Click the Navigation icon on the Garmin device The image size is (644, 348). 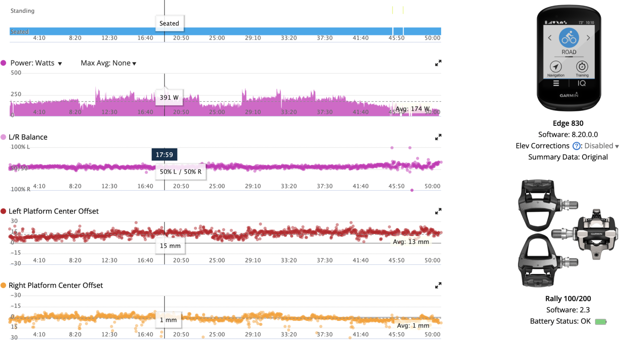556,67
